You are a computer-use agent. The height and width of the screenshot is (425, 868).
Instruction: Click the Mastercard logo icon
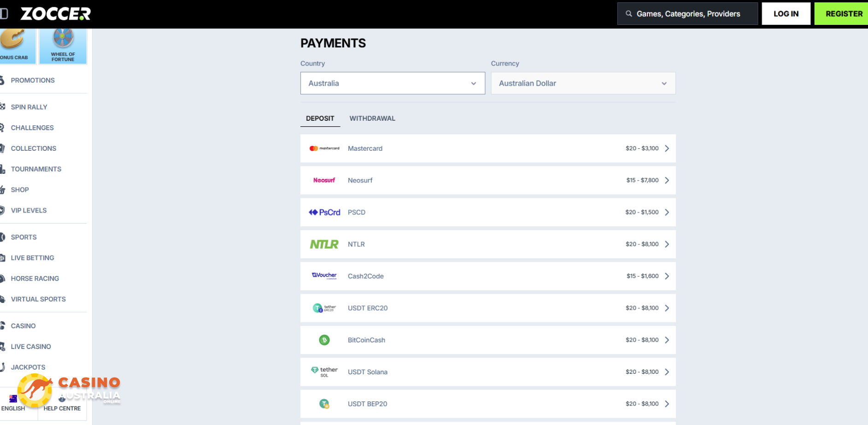coord(324,148)
